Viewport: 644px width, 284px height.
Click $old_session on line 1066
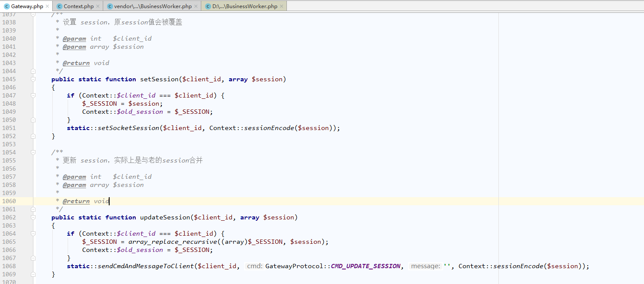point(140,250)
